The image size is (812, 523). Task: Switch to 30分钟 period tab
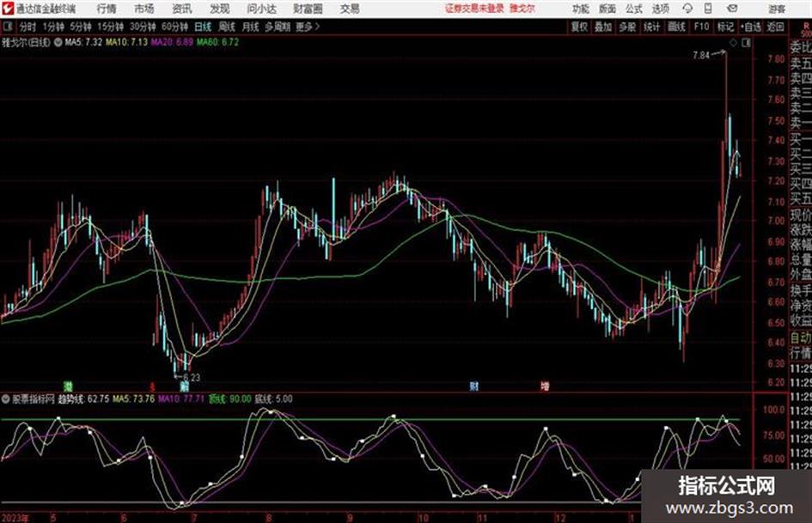143,27
